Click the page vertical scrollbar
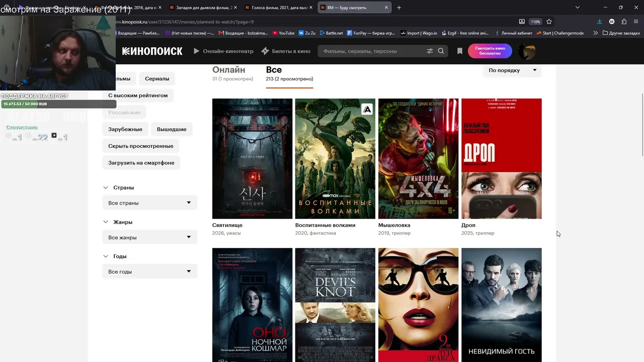This screenshot has width=644, height=362. (x=641, y=126)
